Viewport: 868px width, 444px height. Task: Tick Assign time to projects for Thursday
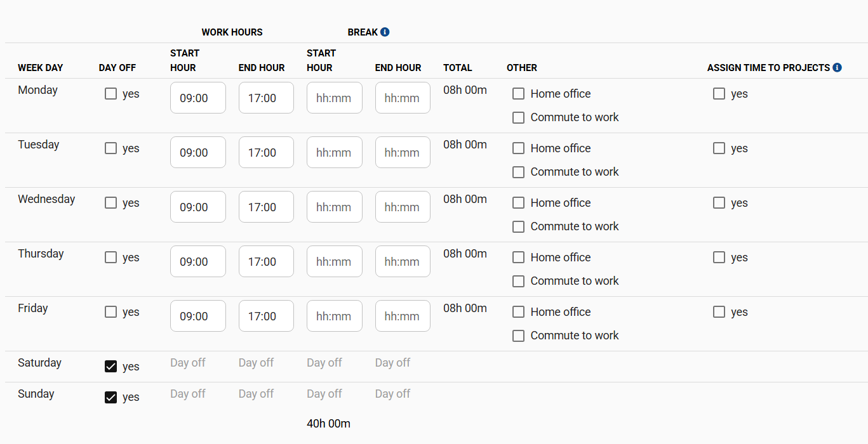(x=719, y=258)
